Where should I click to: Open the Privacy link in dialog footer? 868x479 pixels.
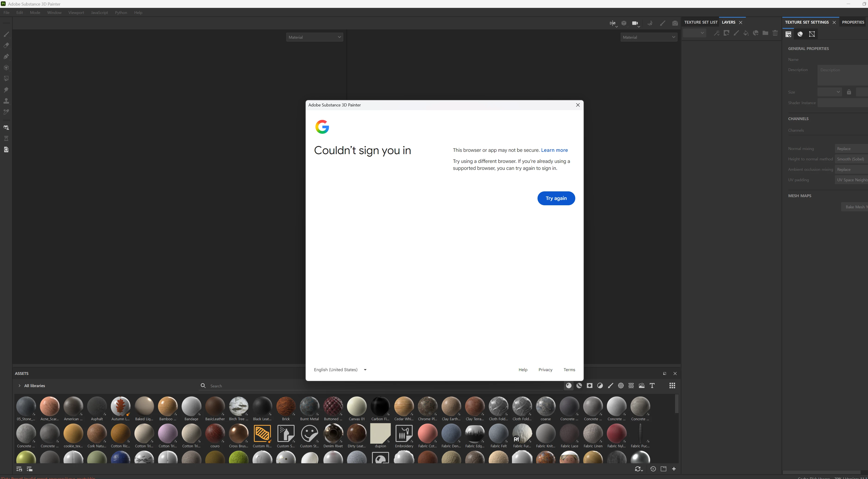tap(545, 370)
